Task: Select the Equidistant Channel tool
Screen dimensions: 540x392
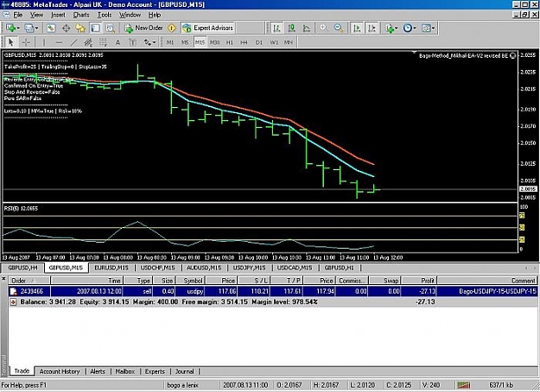Action: 88,42
